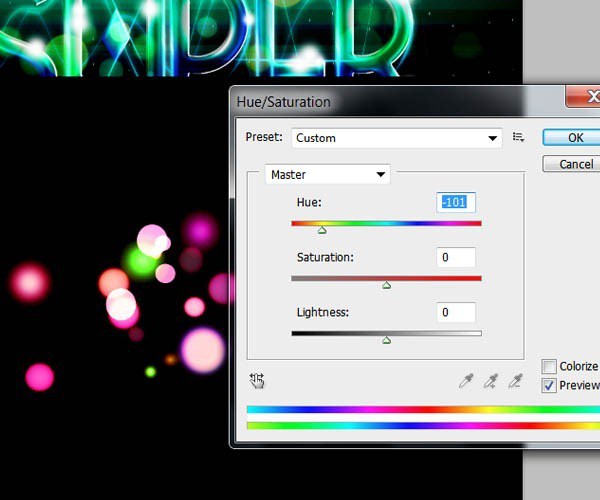Expand the Master channel dropdown

(326, 175)
